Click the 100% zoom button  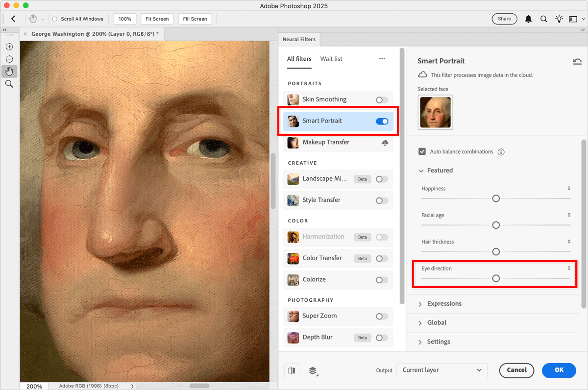tap(125, 19)
